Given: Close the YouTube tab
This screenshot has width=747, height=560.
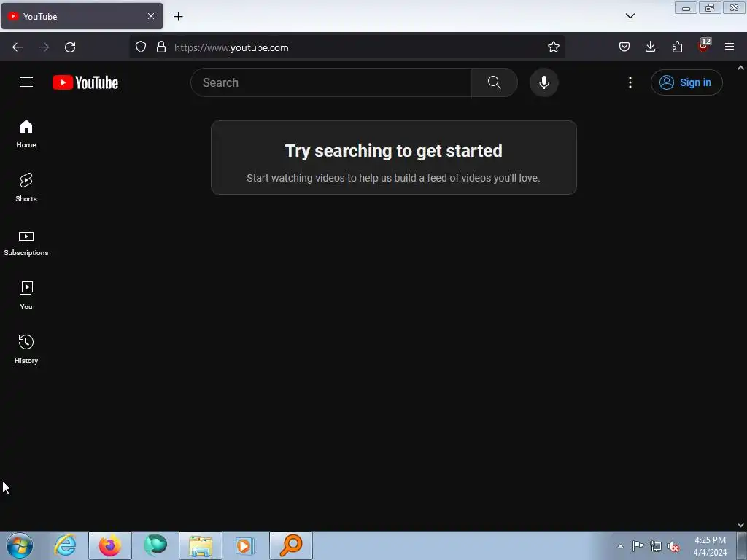Looking at the screenshot, I should point(151,16).
